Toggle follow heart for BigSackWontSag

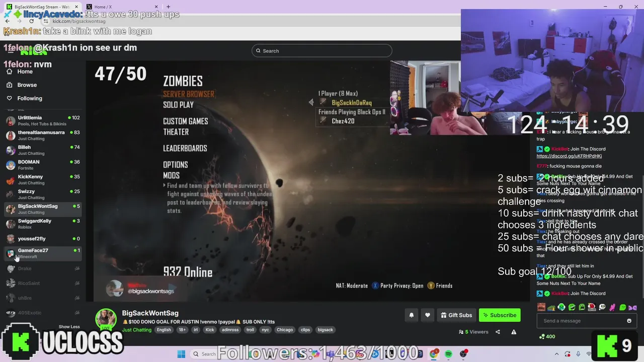(428, 315)
